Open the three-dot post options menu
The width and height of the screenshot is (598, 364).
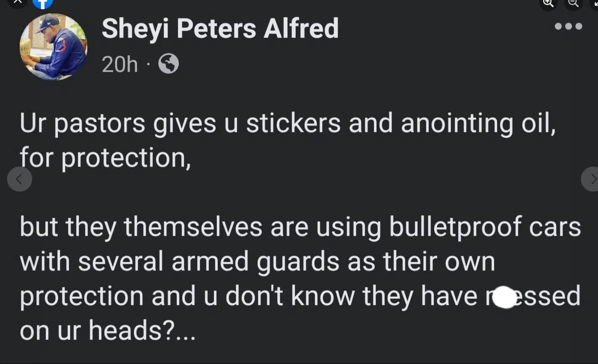(568, 26)
